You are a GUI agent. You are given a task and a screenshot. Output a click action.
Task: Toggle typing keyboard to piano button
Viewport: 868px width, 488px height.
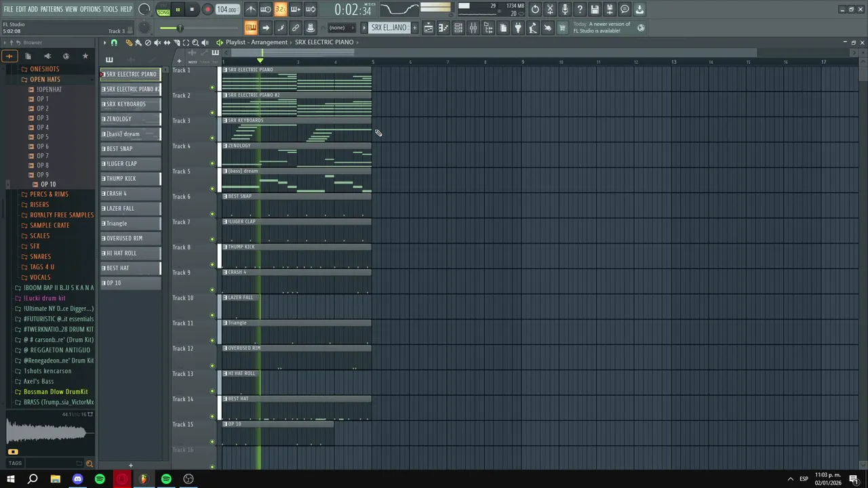(x=251, y=28)
